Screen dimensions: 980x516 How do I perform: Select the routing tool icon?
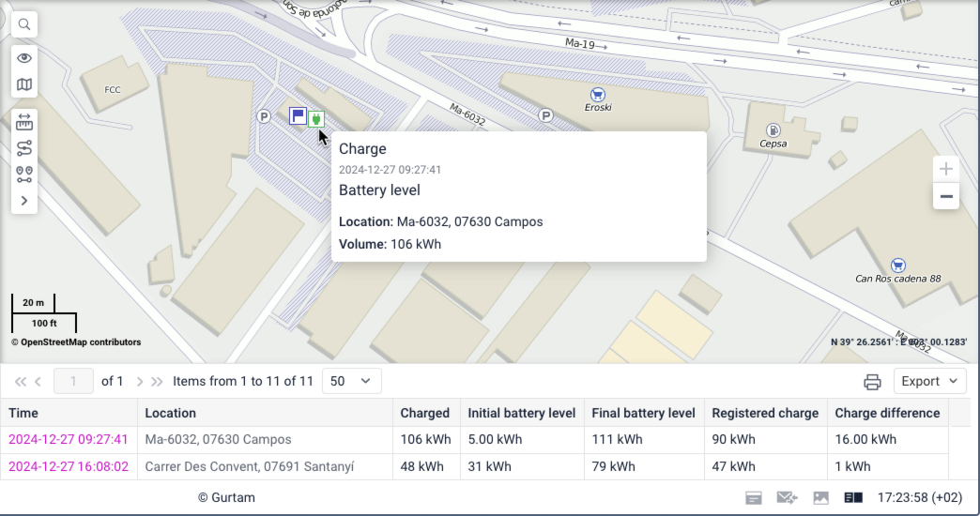pyautogui.click(x=24, y=147)
